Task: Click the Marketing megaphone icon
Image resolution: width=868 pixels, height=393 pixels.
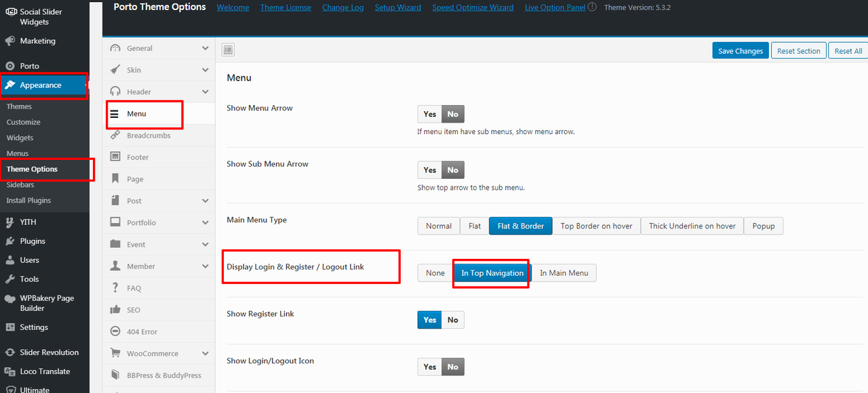Action: (9, 41)
